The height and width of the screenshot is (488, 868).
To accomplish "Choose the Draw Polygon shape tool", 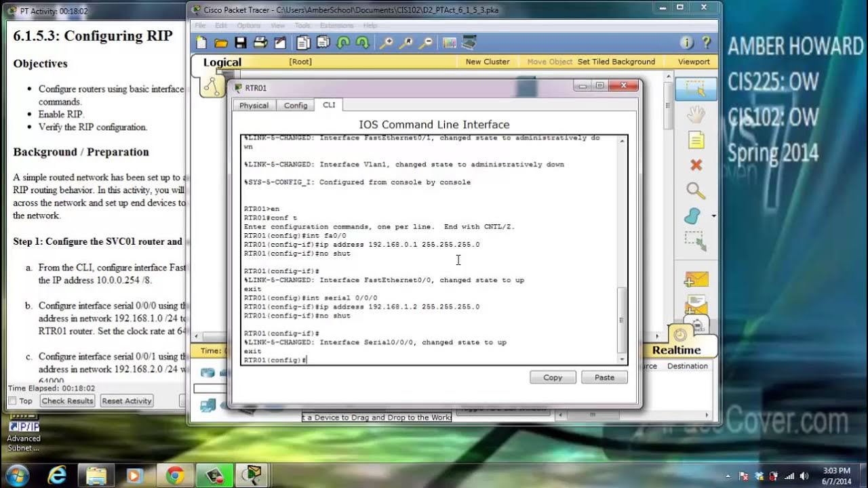I will pyautogui.click(x=693, y=216).
